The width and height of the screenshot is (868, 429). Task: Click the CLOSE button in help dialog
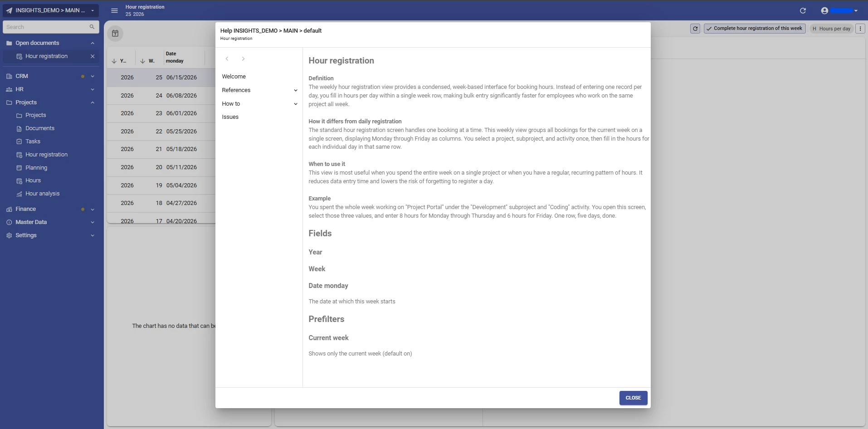(633, 398)
